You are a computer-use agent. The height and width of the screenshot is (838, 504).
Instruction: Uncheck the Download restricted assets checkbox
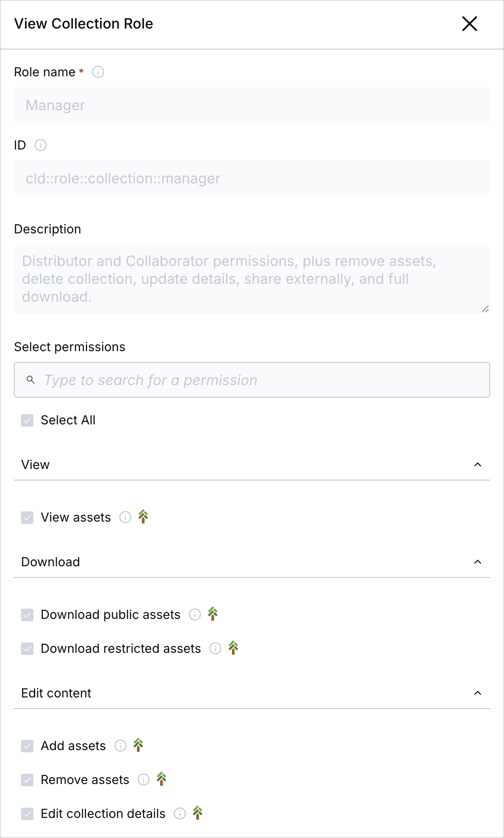pyautogui.click(x=27, y=649)
